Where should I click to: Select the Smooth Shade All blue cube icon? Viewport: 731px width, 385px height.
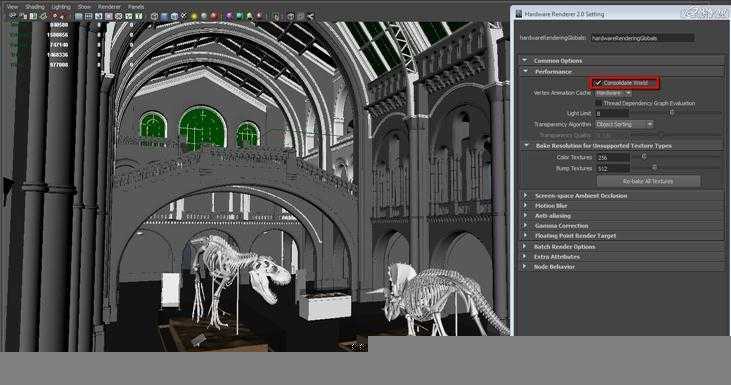[165, 16]
